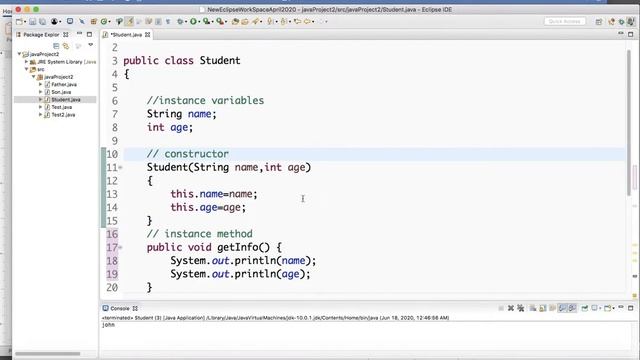The image size is (640, 360).
Task: Maximize the editor area
Action: 631,34
